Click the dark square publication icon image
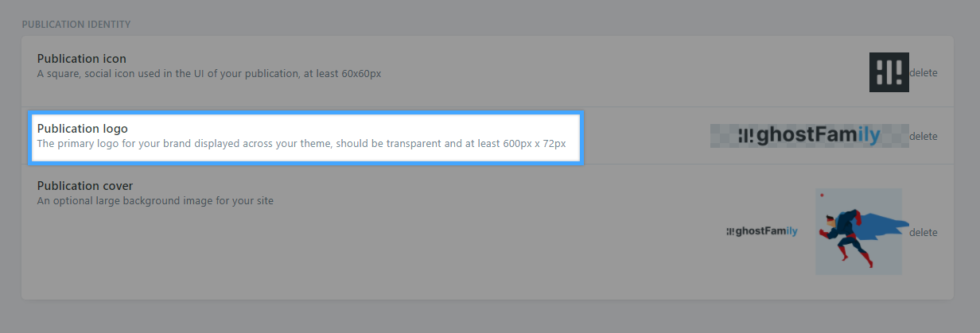Screen dimensions: 980x333 click(x=889, y=72)
